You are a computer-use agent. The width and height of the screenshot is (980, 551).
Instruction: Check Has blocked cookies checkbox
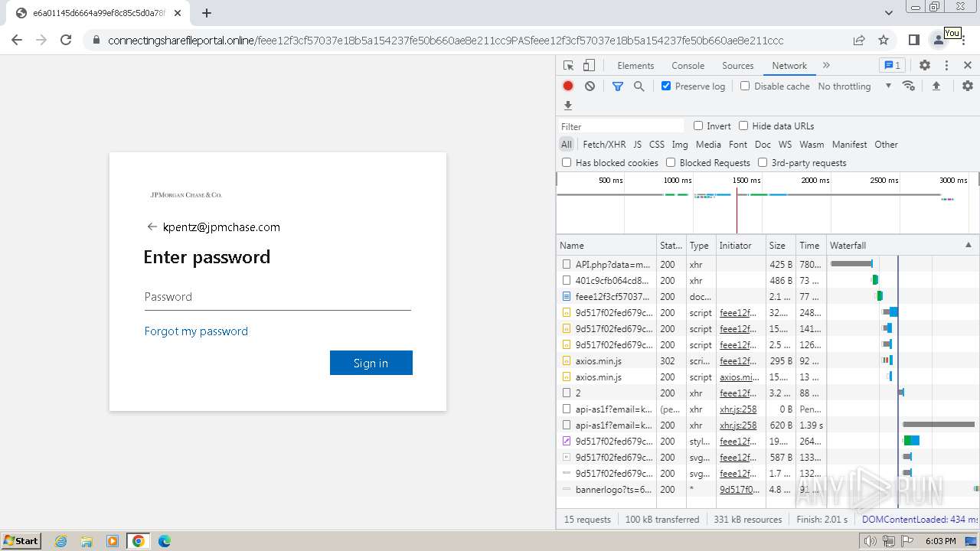pyautogui.click(x=567, y=162)
